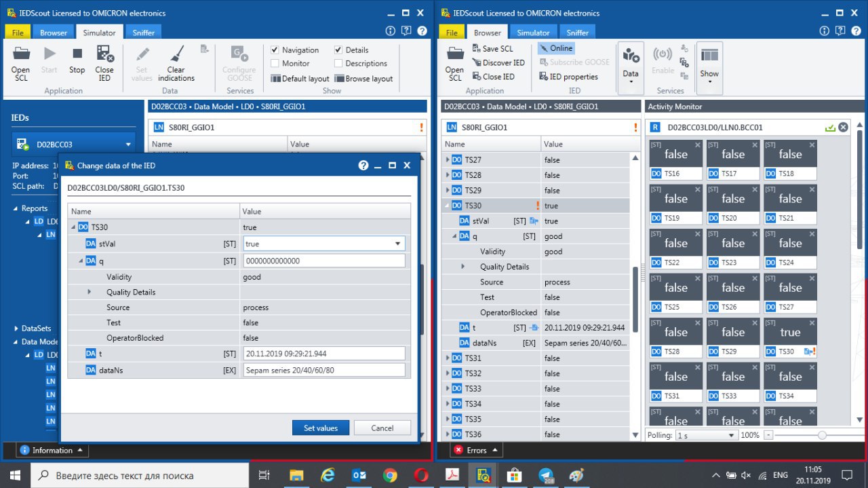The width and height of the screenshot is (868, 488).
Task: Open the Windows notification center
Action: [x=846, y=475]
